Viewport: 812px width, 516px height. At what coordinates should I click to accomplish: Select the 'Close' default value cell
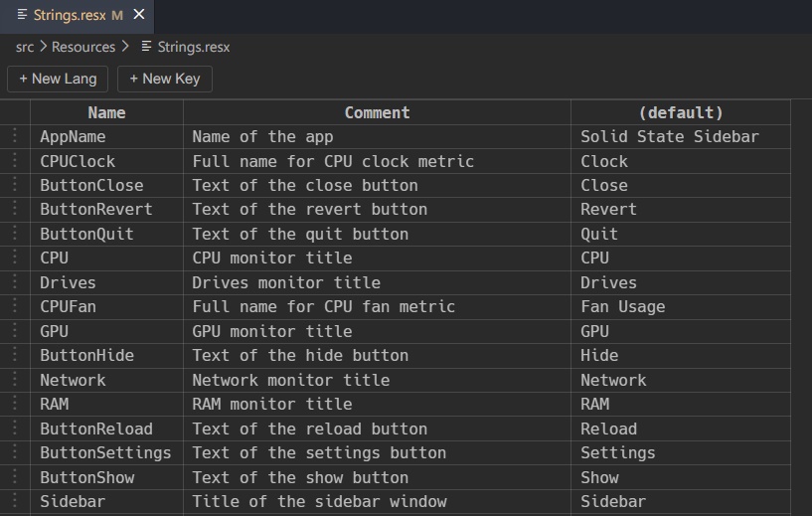click(x=681, y=186)
